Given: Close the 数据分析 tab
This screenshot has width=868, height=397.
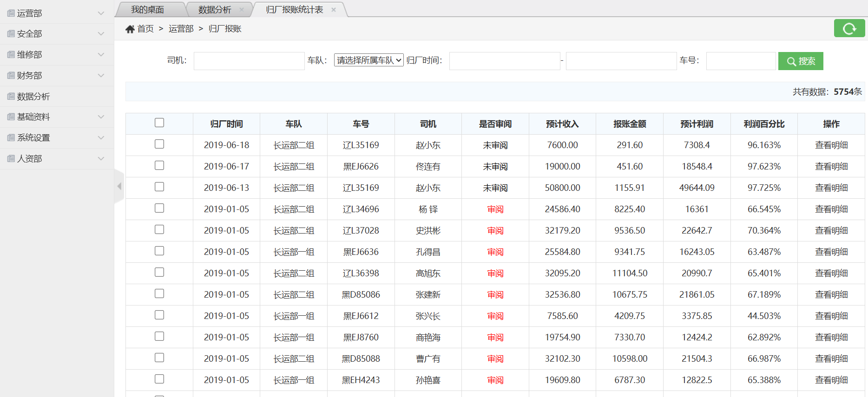Looking at the screenshot, I should click(241, 10).
